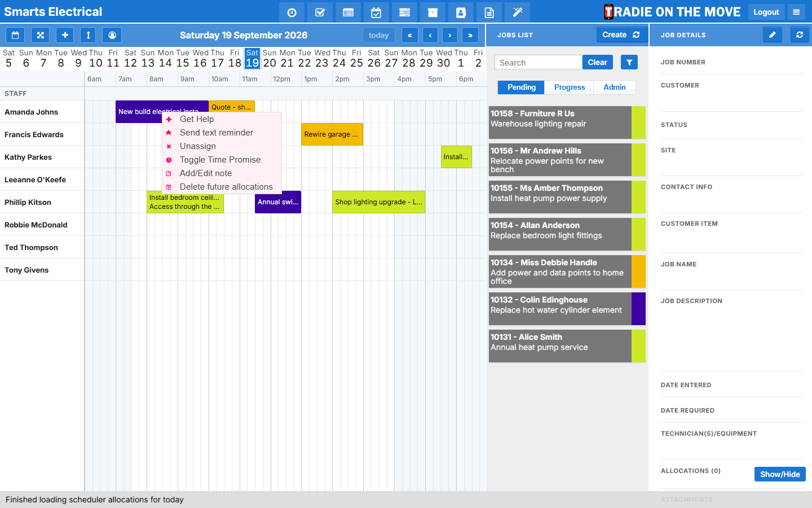Select the Quote - sh... allocation block

[x=232, y=107]
